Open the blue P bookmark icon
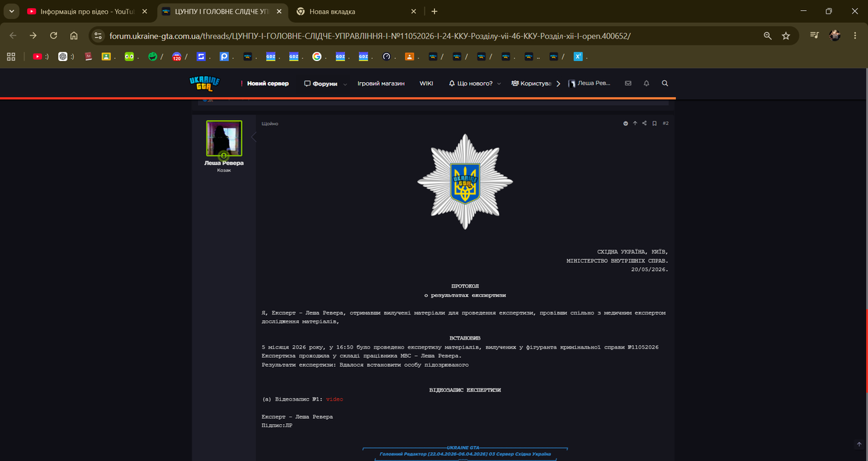868x461 pixels. click(x=224, y=57)
